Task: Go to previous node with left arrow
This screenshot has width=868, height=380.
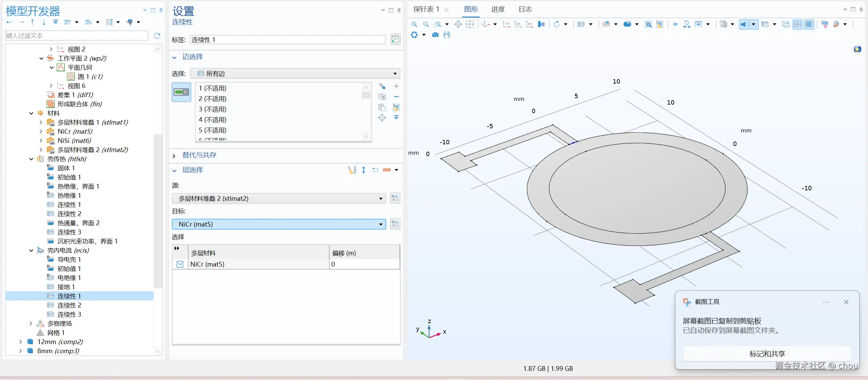Action: pos(9,22)
